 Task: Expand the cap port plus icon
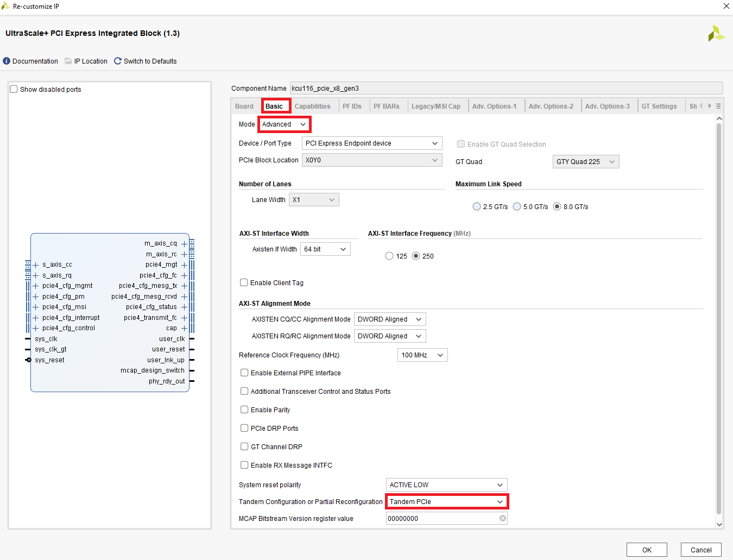click(x=184, y=328)
